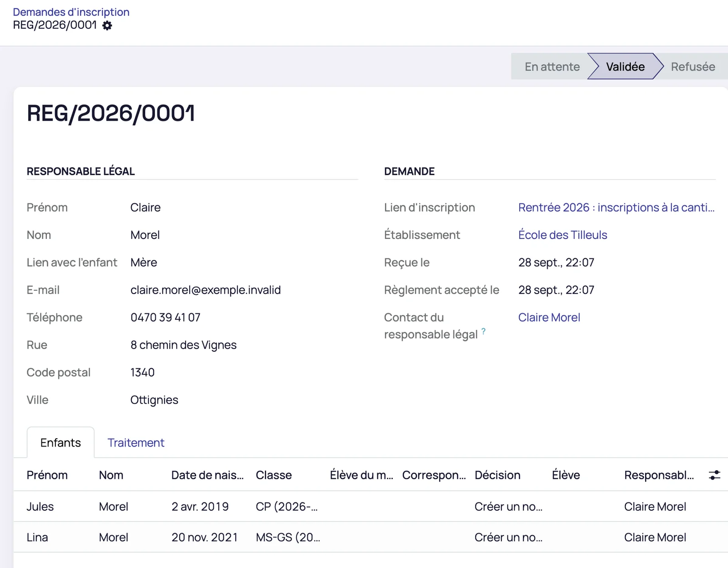Sort by Élève du m... column header
The height and width of the screenshot is (568, 728).
tap(361, 475)
